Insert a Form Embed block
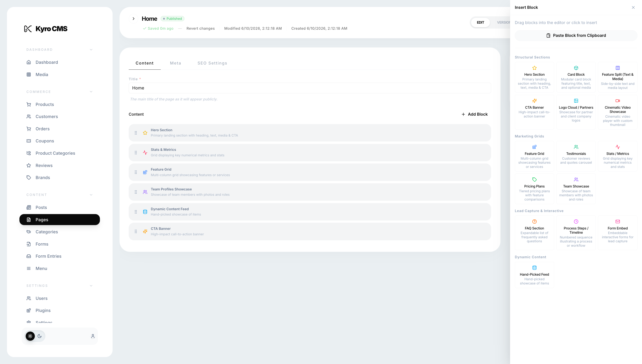 pyautogui.click(x=617, y=233)
